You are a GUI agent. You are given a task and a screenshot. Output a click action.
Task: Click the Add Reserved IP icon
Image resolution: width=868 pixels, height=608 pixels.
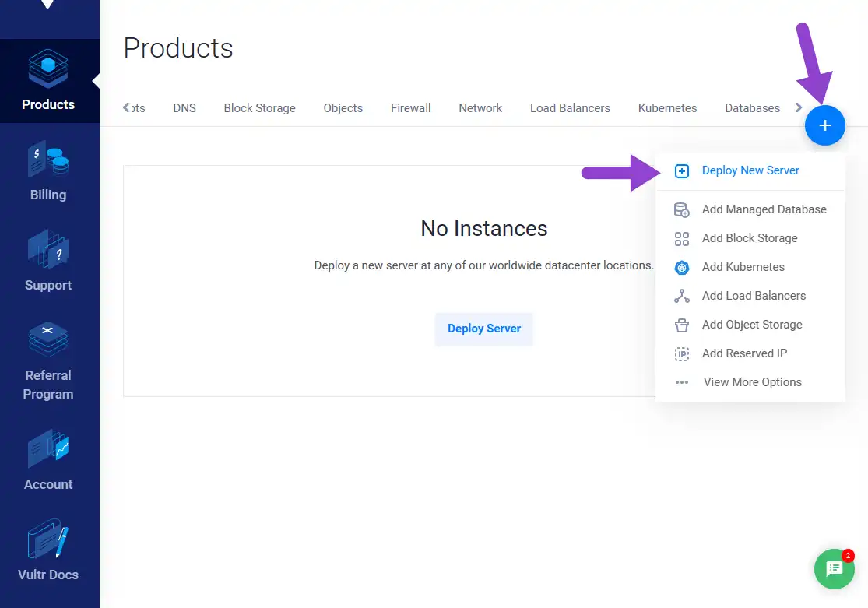[x=681, y=354]
